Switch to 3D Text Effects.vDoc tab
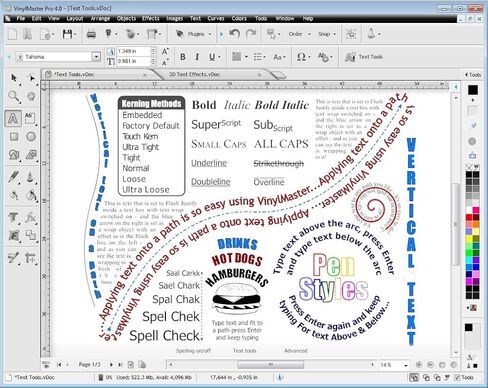This screenshot has height=388, width=488. pyautogui.click(x=194, y=74)
